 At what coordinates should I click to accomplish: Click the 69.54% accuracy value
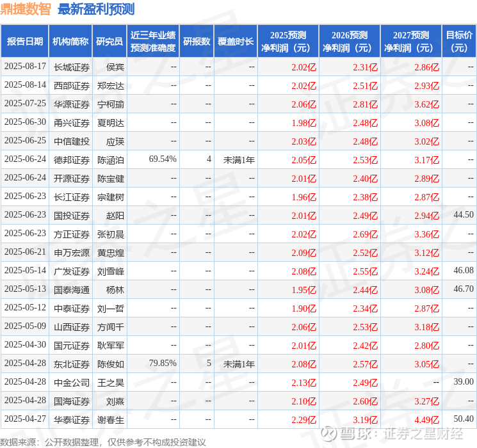click(163, 159)
